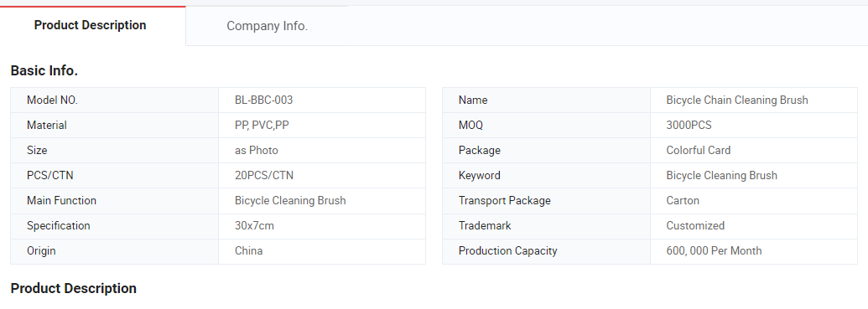Click the Package label cell
The height and width of the screenshot is (309, 868).
tap(546, 151)
